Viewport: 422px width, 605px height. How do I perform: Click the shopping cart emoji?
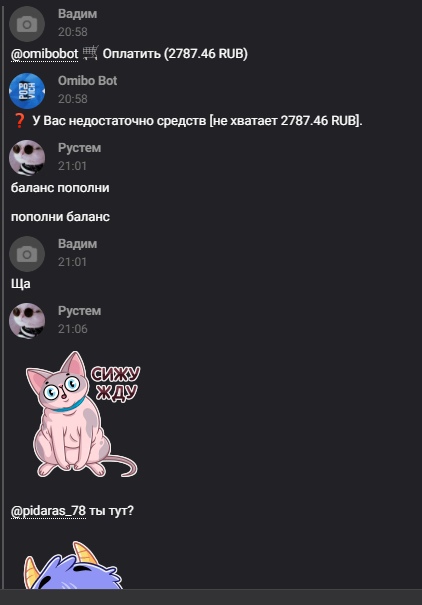click(x=91, y=53)
